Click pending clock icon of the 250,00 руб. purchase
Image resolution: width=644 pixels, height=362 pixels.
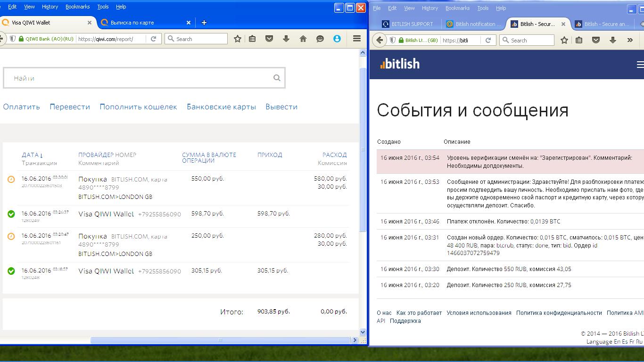coord(11,236)
